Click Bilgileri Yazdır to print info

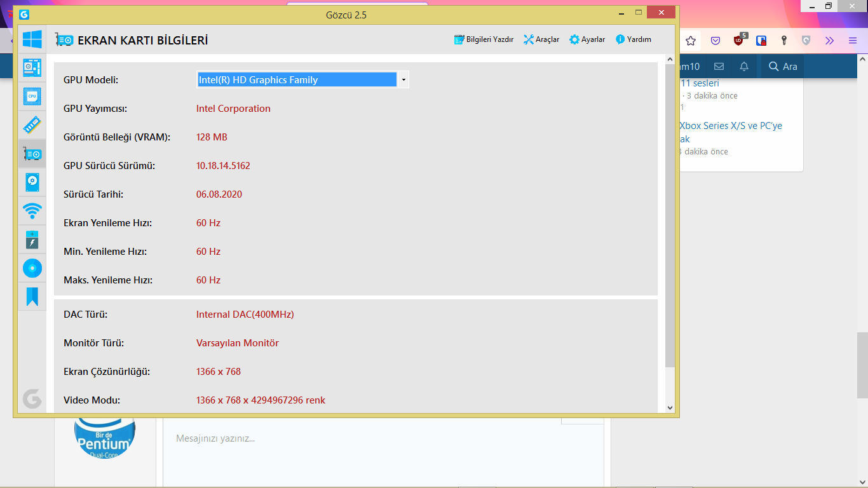coord(484,39)
